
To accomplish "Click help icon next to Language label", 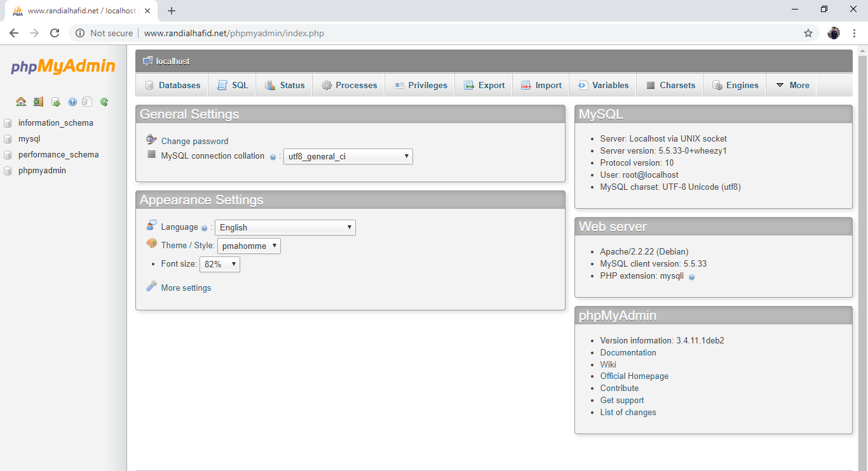I will point(204,228).
